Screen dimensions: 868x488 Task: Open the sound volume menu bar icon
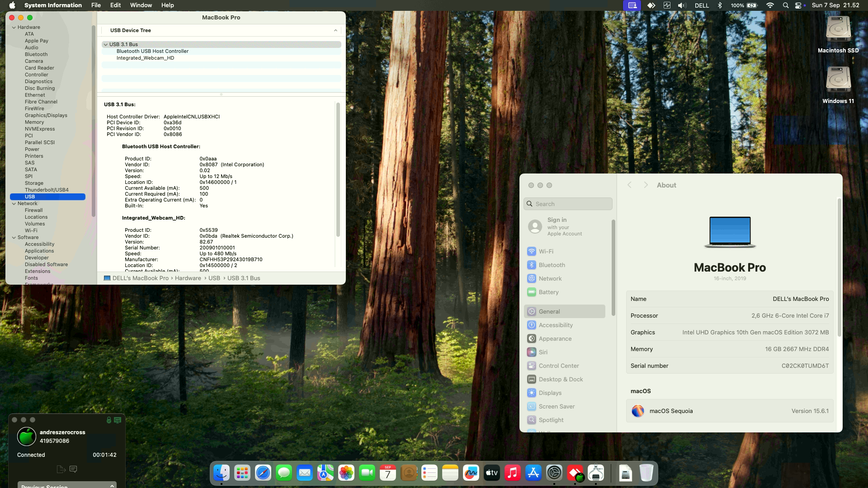682,5
